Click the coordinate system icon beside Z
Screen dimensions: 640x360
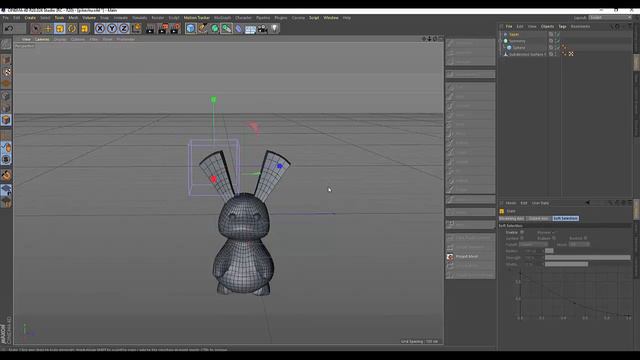pyautogui.click(x=136, y=29)
